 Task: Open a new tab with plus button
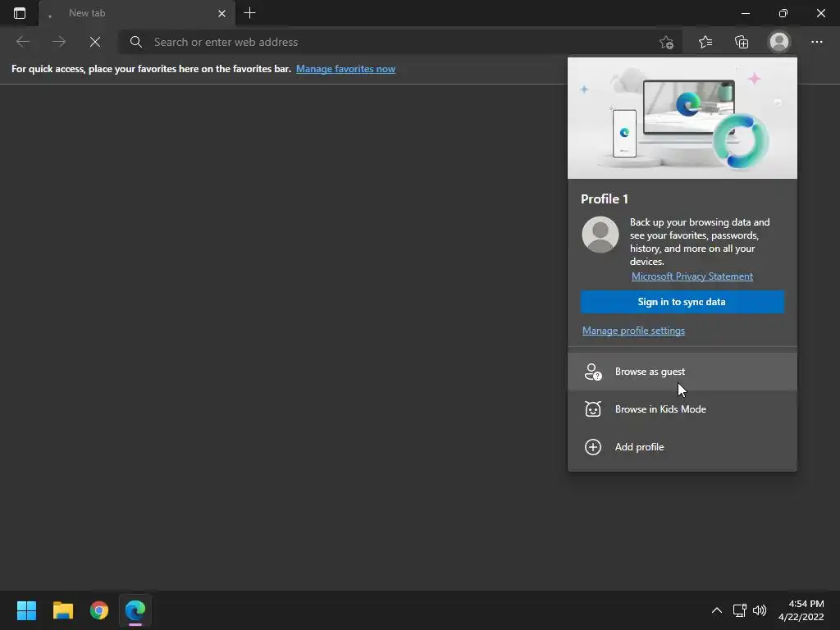(249, 13)
